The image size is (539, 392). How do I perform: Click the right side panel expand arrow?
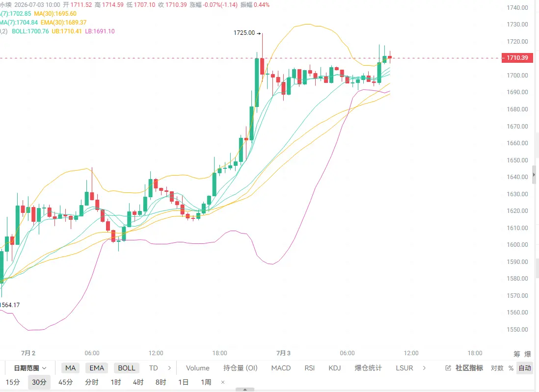[534, 175]
